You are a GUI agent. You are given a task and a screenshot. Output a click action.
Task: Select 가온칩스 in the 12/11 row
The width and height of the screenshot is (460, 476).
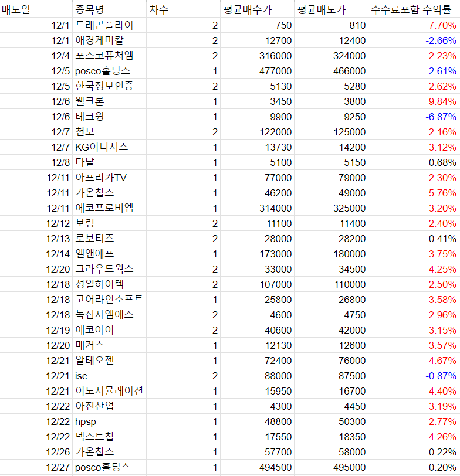[x=109, y=193]
